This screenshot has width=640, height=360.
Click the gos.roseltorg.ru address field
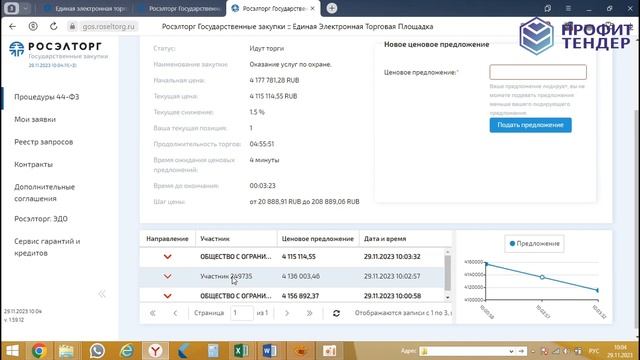click(108, 27)
